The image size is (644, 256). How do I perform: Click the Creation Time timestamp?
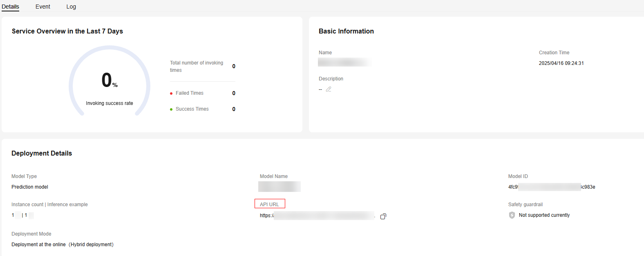click(561, 63)
